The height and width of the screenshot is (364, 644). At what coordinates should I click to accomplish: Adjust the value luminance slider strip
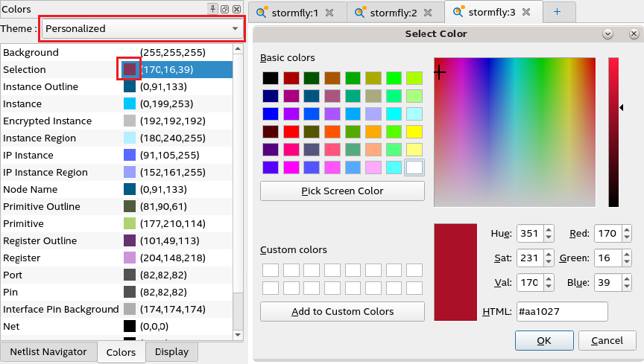coord(613,132)
